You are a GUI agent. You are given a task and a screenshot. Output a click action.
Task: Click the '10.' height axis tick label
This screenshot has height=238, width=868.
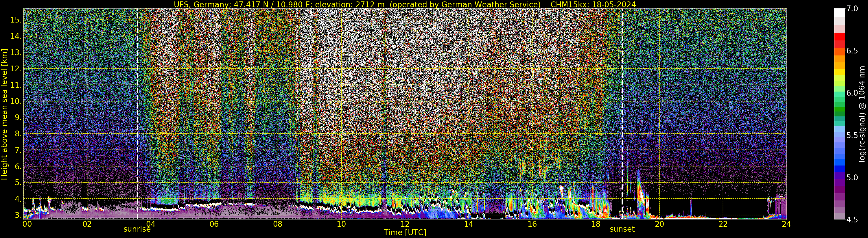16,101
